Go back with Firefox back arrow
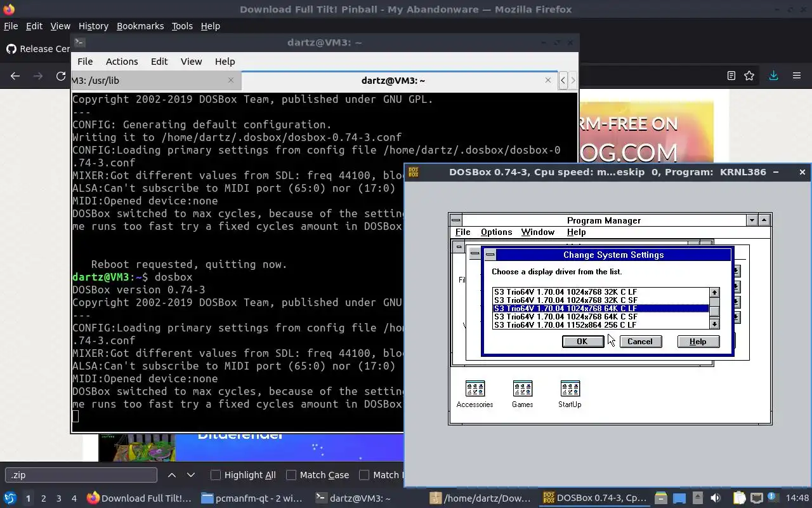Viewport: 812px width, 508px height. (x=15, y=76)
